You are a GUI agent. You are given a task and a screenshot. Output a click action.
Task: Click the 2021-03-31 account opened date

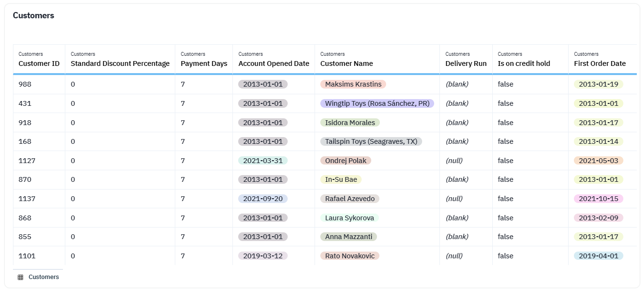coord(263,161)
